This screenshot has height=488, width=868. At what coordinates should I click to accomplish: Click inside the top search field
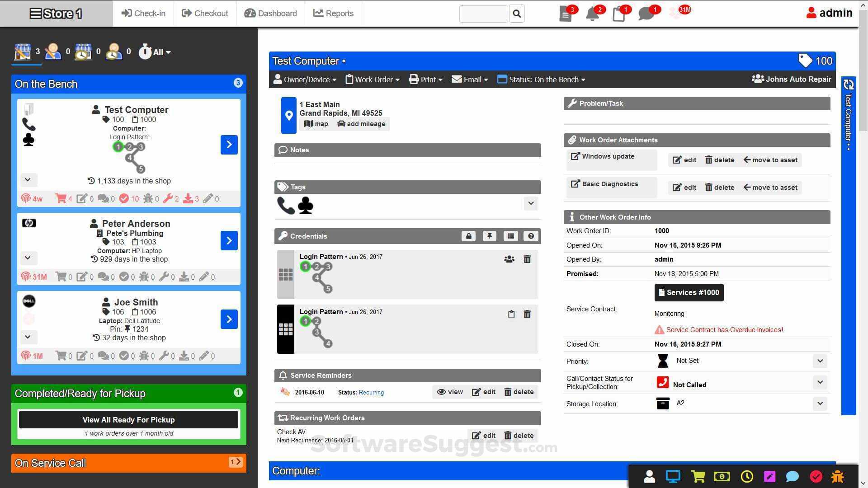[483, 14]
